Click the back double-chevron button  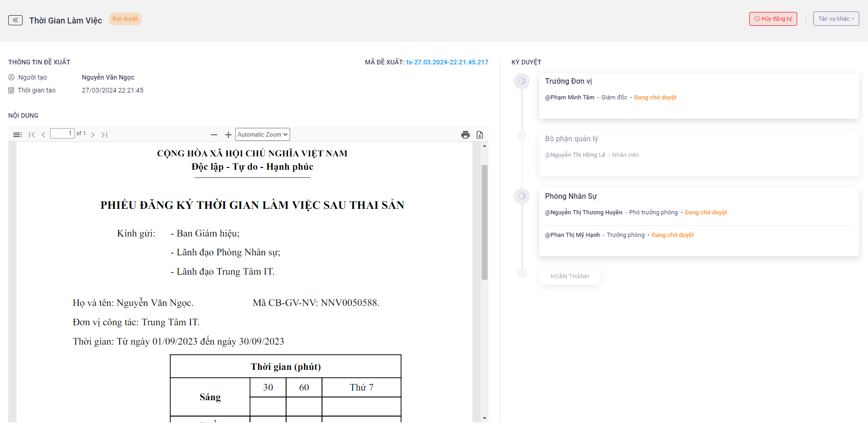pyautogui.click(x=15, y=20)
